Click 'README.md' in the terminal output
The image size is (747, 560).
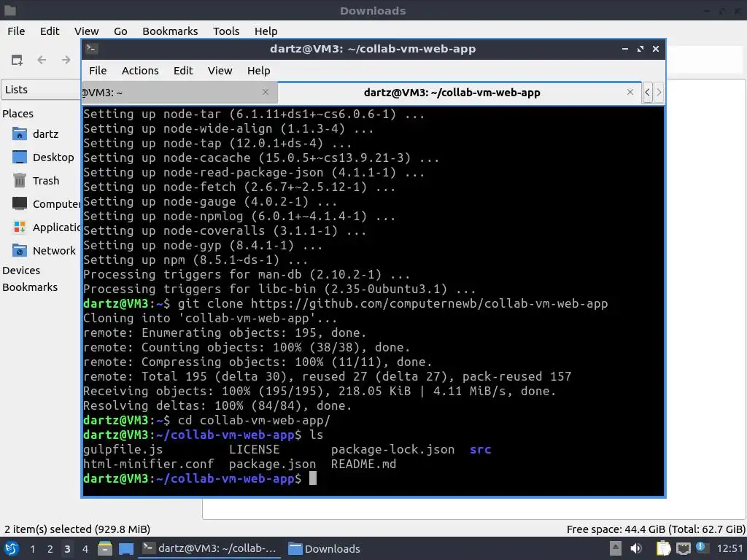[363, 464]
